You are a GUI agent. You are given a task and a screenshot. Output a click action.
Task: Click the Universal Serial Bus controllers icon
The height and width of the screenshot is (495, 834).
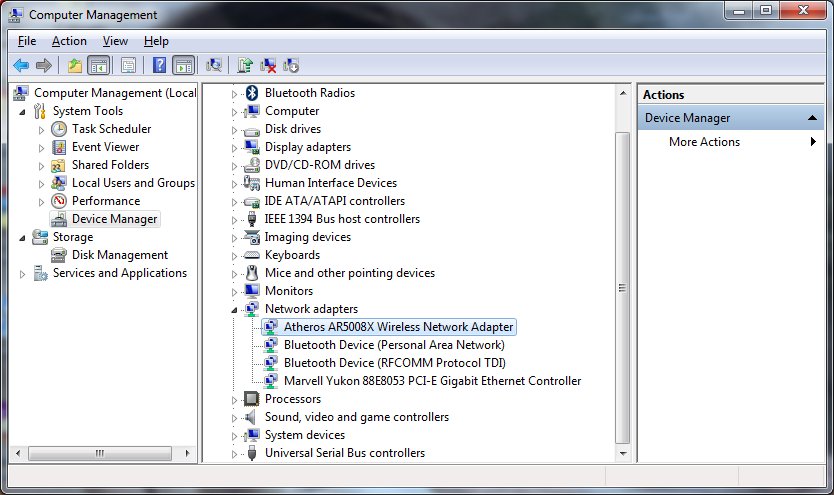pos(252,452)
